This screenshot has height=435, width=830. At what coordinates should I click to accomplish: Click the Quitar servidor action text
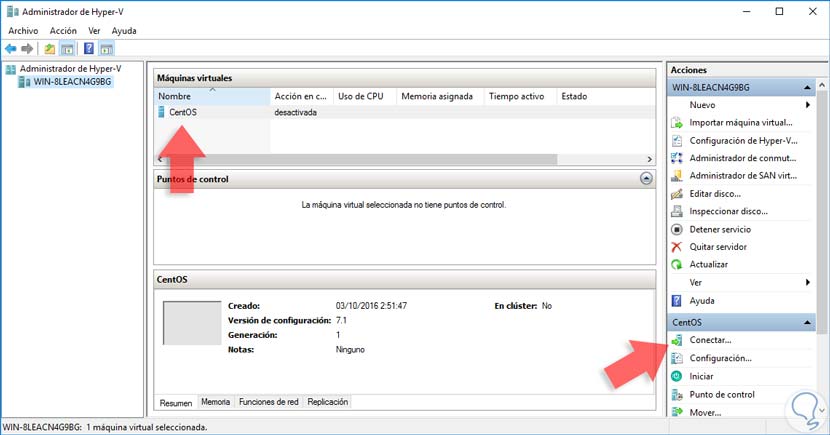pyautogui.click(x=718, y=247)
